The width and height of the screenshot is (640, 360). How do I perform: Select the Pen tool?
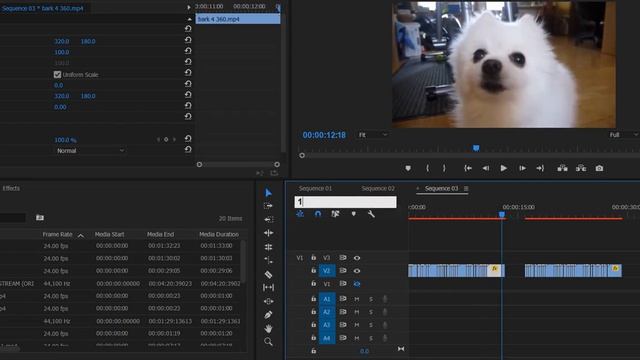[x=268, y=315]
